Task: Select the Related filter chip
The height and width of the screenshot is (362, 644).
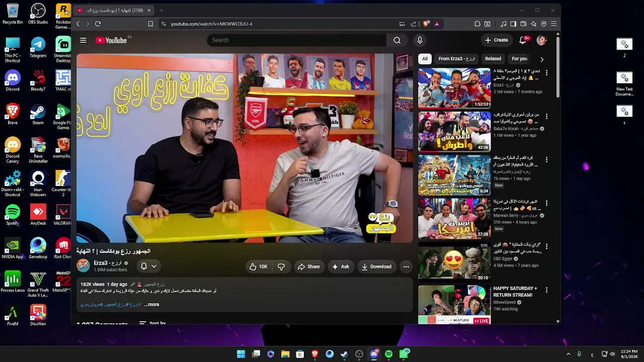Action: click(493, 59)
